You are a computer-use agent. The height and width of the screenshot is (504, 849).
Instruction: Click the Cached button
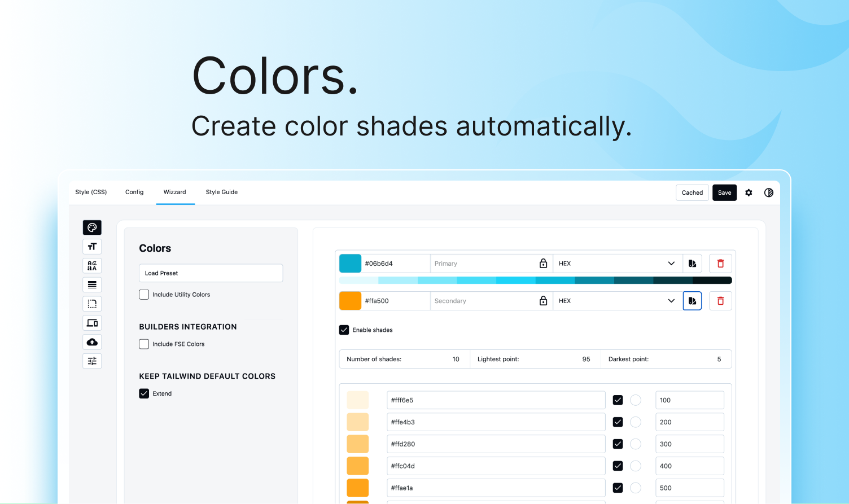tap(692, 192)
